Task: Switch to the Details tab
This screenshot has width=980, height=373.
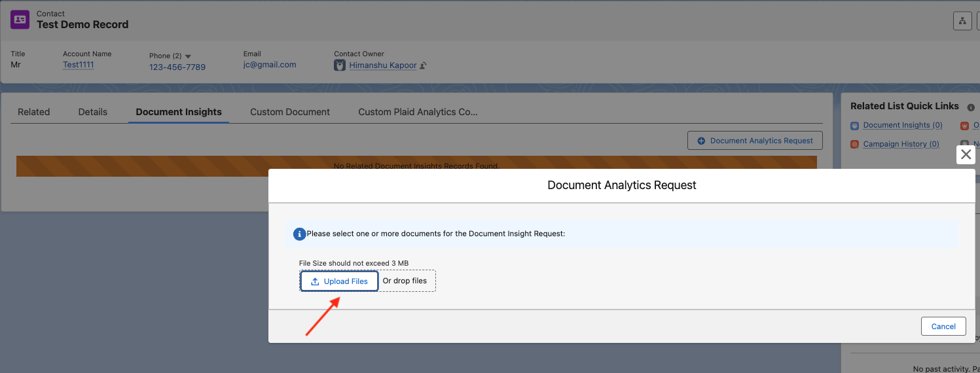Action: pos(93,112)
